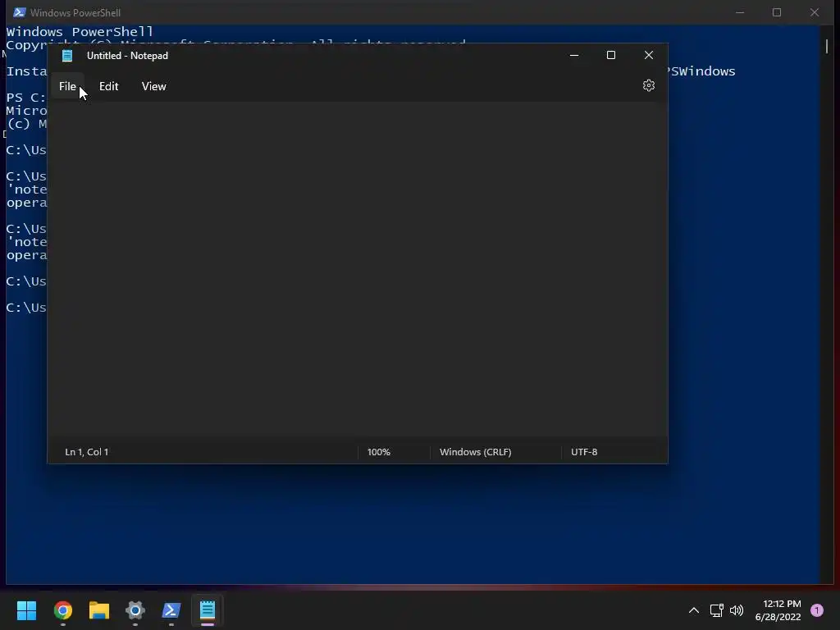Screen dimensions: 840x630
Task: Click the Ln 1, Col 1 status entry
Action: pos(87,452)
